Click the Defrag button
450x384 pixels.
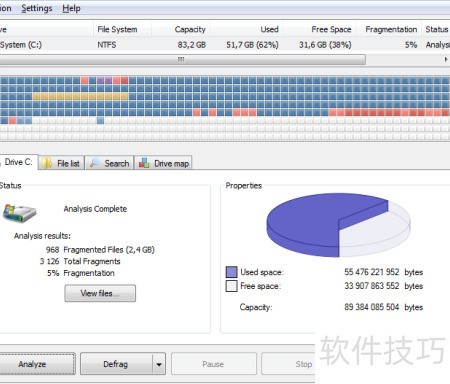coord(116,364)
